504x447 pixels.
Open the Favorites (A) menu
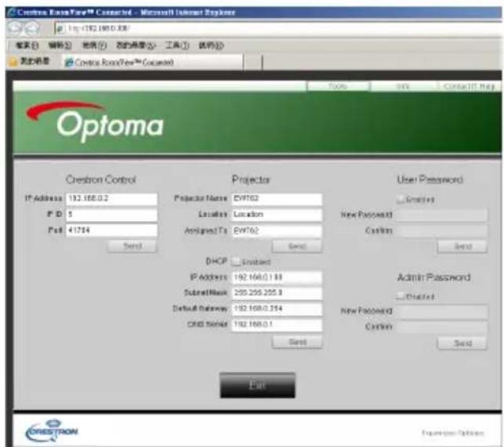click(136, 45)
